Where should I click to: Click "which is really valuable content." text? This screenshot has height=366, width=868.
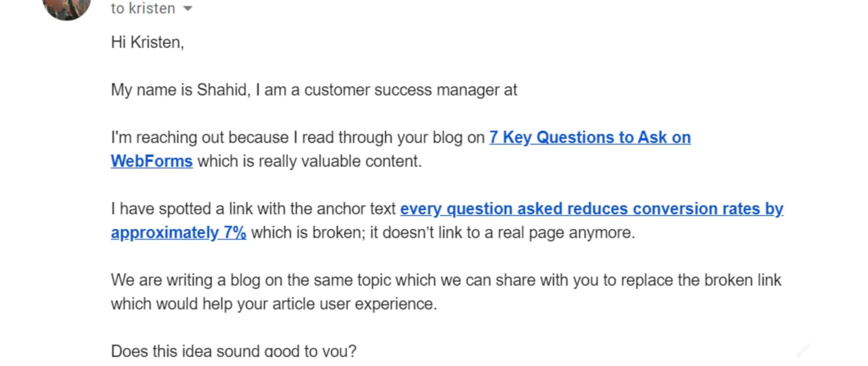[310, 161]
